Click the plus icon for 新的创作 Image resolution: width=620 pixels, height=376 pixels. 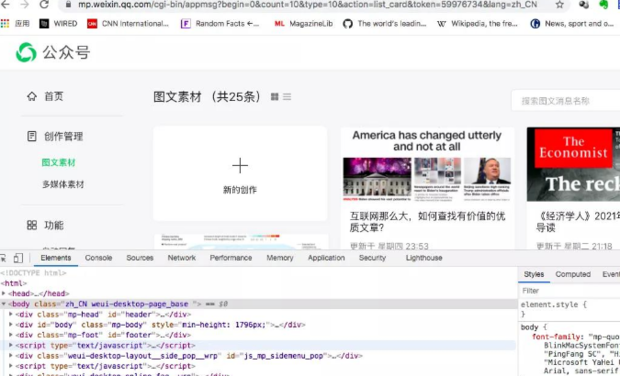pos(240,165)
